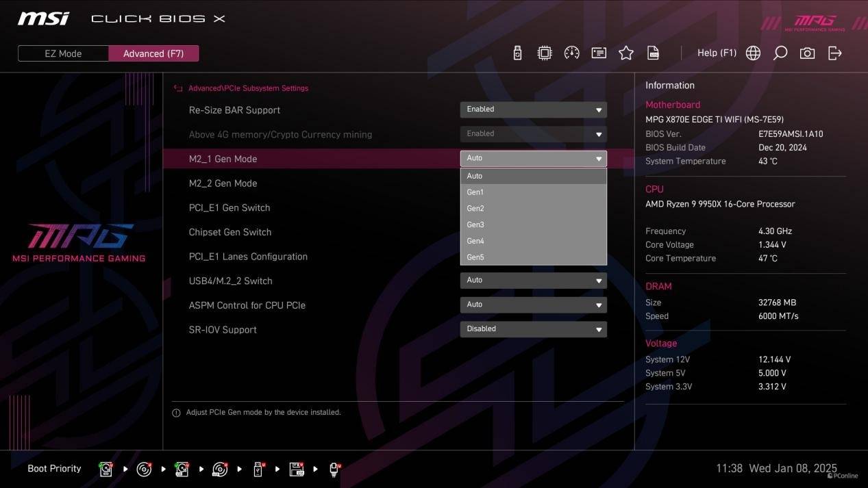Click the Help (F1) button
The image size is (868, 488).
pos(717,53)
